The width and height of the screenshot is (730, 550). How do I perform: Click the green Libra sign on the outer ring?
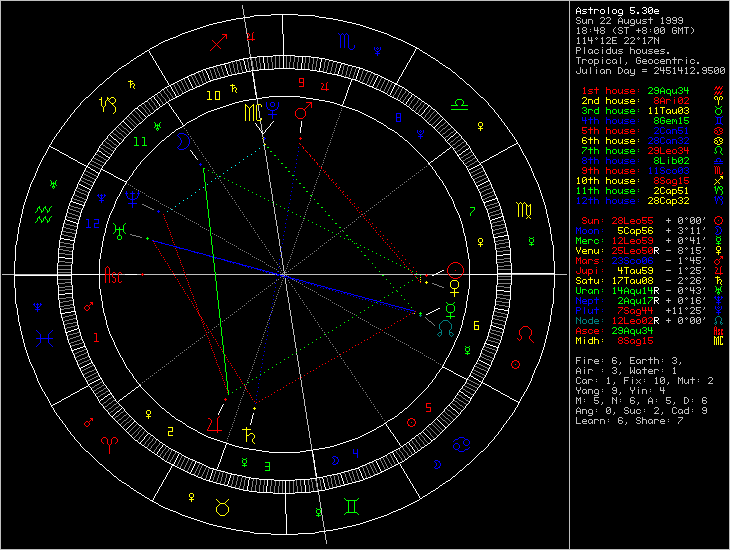459,102
